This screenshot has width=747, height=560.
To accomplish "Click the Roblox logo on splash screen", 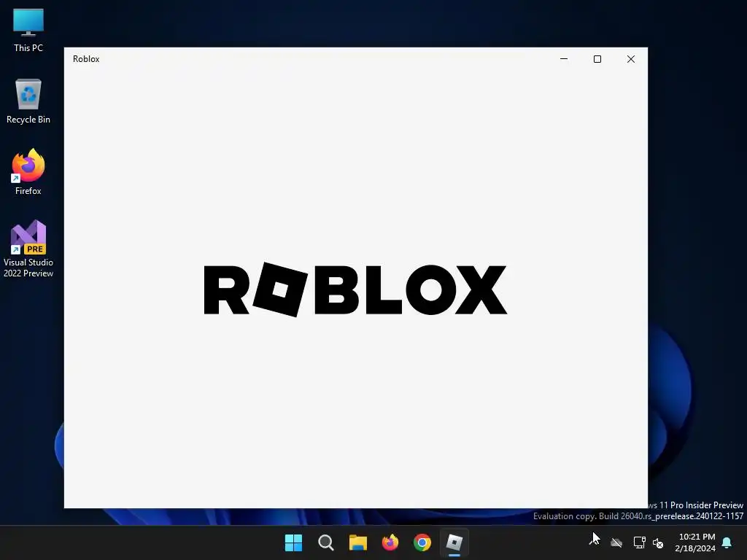I will point(355,289).
